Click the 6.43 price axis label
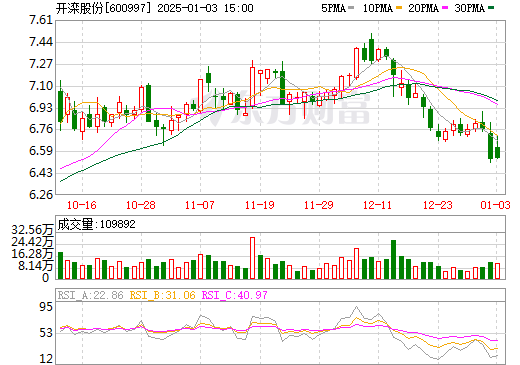The height and width of the screenshot is (365, 520). 41,173
